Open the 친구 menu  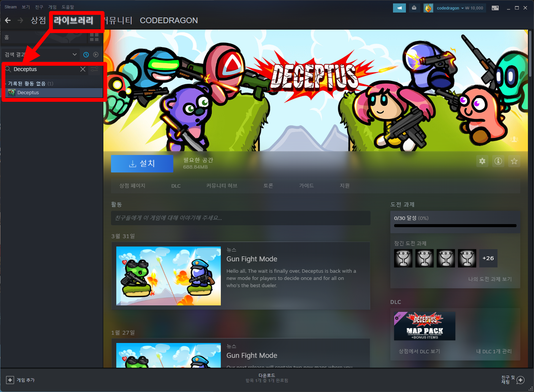point(39,7)
